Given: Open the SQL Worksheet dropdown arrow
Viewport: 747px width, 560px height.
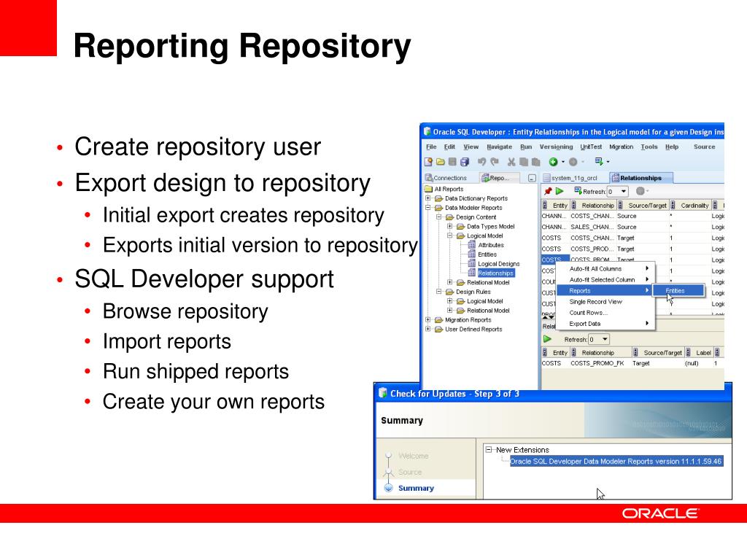Looking at the screenshot, I should click(608, 162).
